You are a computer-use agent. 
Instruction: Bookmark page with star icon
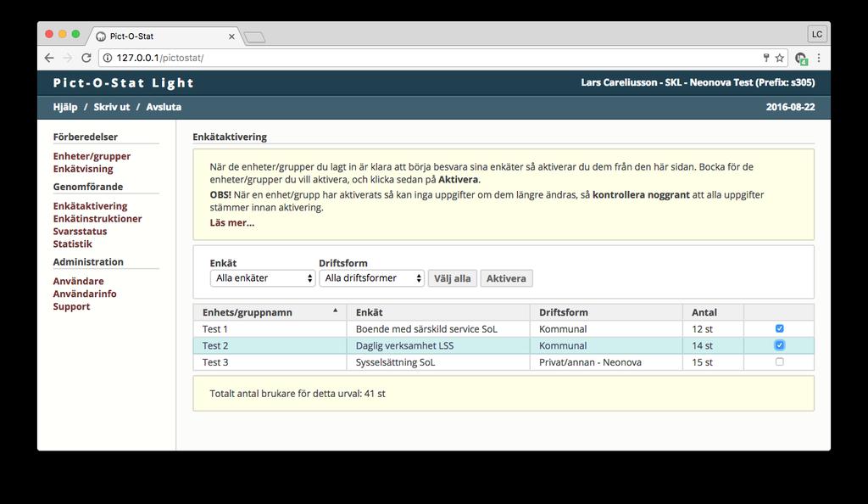click(780, 58)
